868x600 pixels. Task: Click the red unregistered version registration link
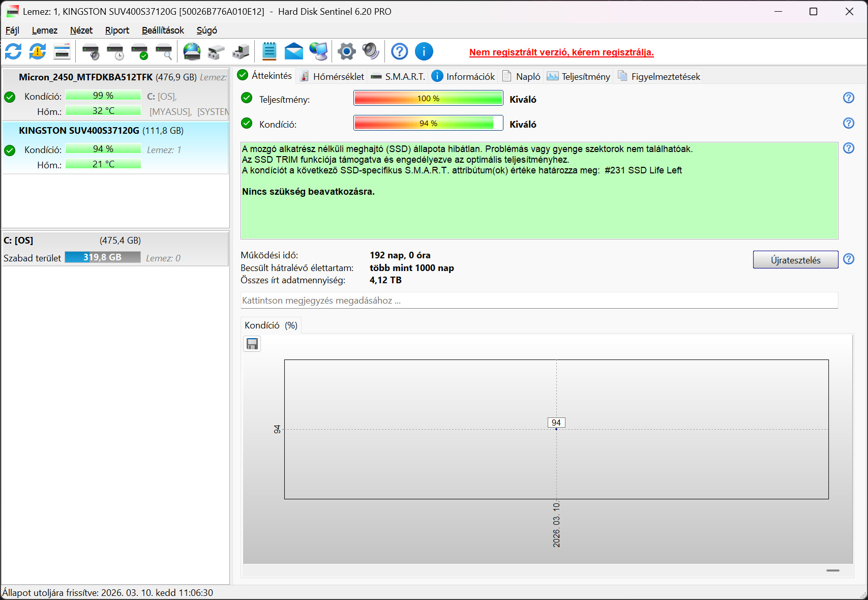pyautogui.click(x=561, y=52)
